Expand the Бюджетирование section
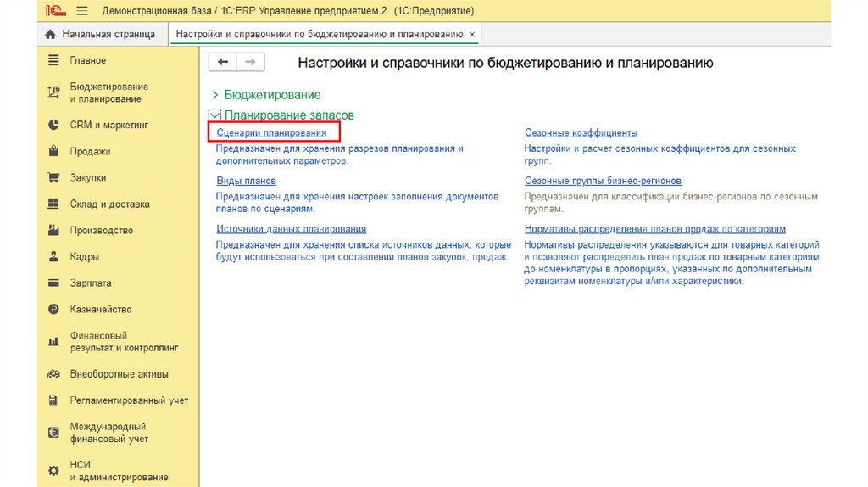This screenshot has width=868, height=487. [x=215, y=95]
